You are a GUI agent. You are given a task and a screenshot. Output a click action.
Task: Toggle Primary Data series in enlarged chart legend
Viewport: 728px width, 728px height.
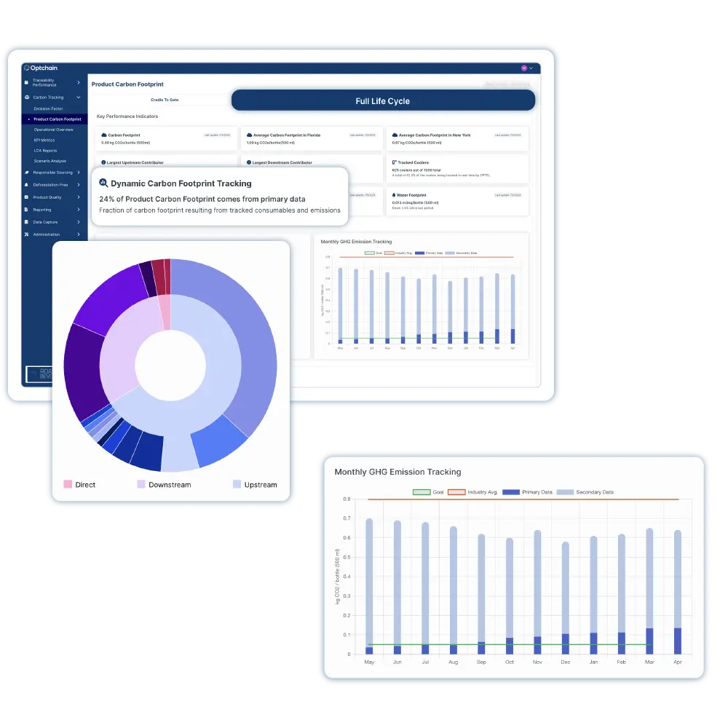point(527,492)
